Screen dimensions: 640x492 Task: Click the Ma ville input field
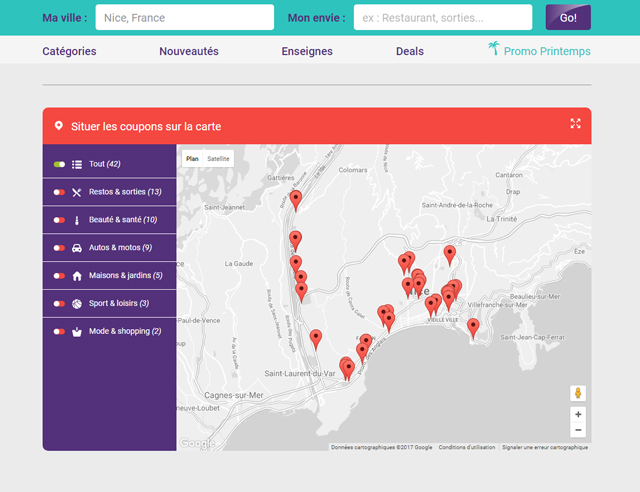(184, 17)
